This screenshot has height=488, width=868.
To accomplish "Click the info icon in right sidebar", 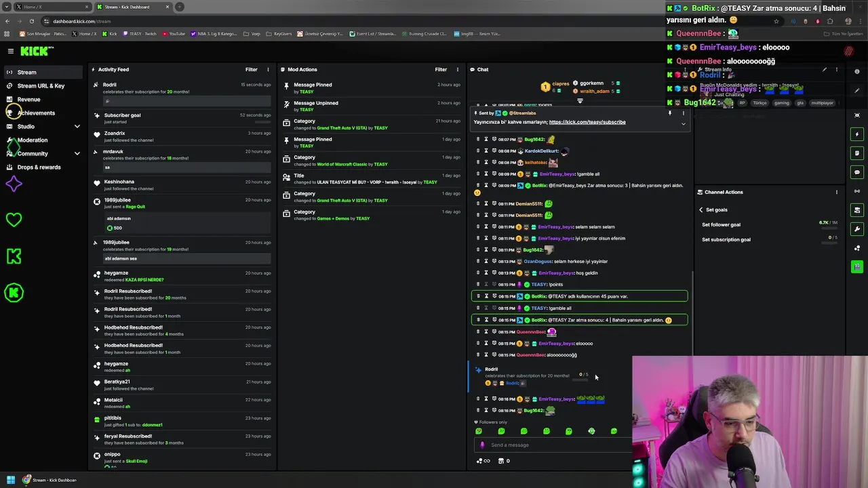I will point(857,71).
